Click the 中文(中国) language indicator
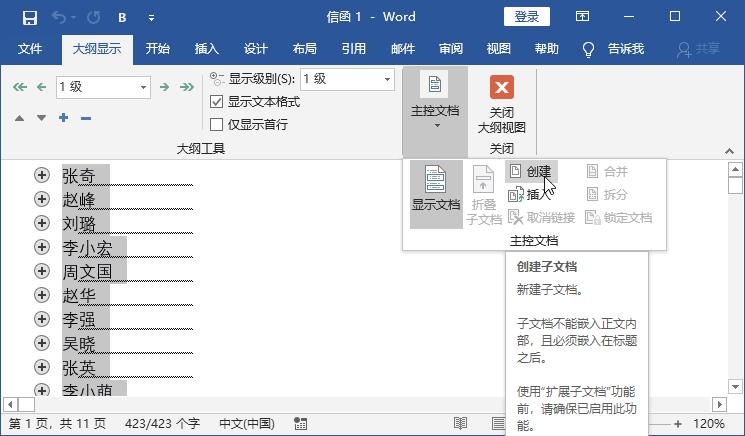This screenshot has width=745, height=436. pos(247,423)
